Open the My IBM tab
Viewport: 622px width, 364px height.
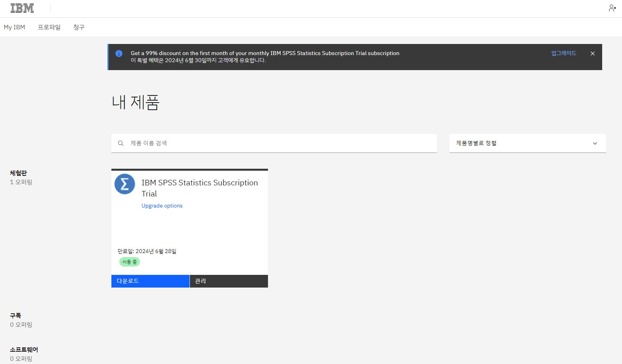14,27
